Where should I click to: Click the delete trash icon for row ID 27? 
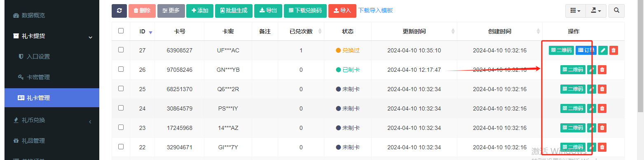[x=614, y=50]
